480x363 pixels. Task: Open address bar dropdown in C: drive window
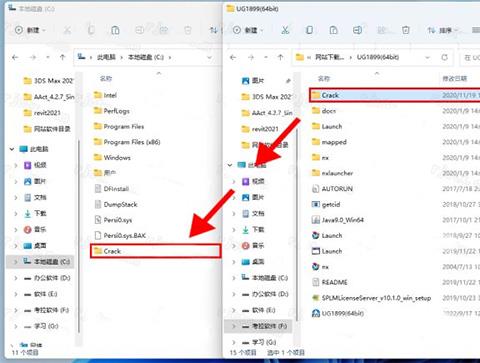[209, 57]
